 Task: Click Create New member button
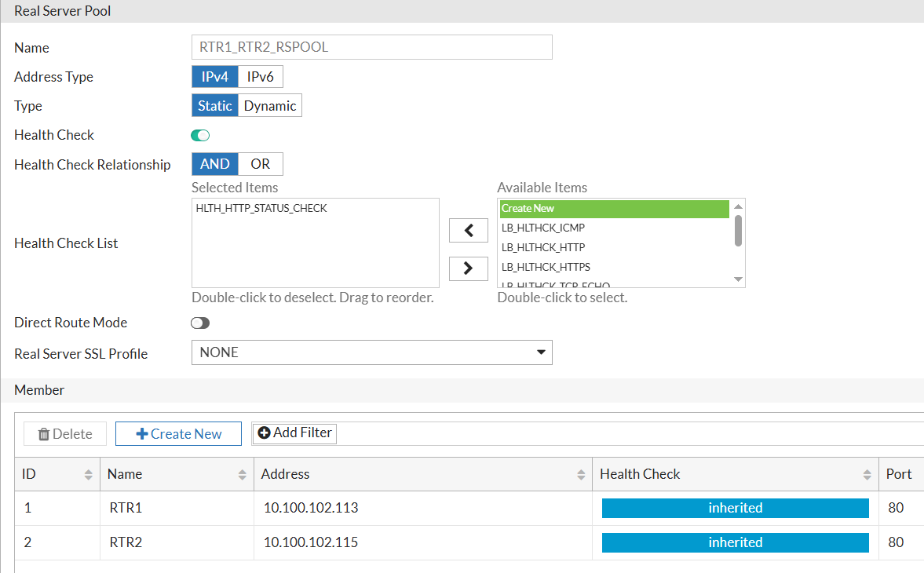pos(178,434)
